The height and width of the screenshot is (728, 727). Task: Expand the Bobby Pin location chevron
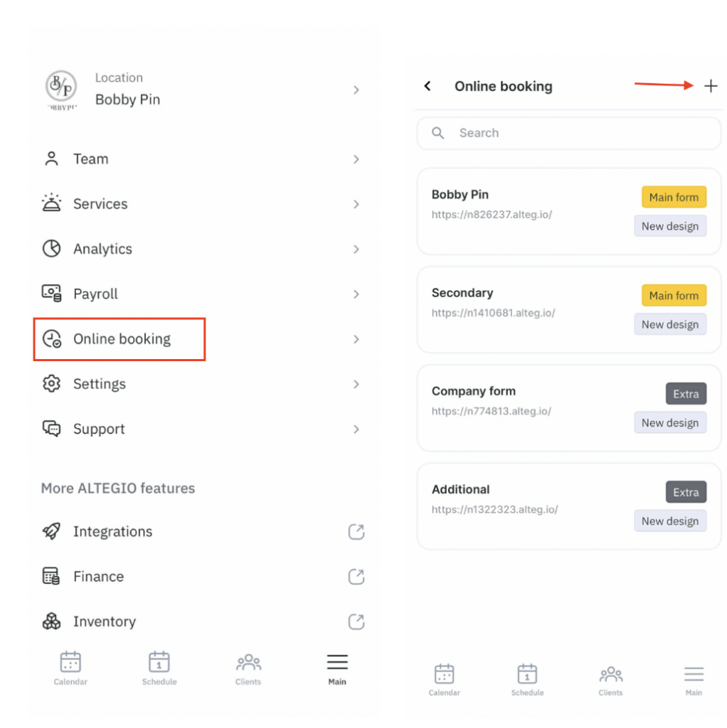coord(356,90)
